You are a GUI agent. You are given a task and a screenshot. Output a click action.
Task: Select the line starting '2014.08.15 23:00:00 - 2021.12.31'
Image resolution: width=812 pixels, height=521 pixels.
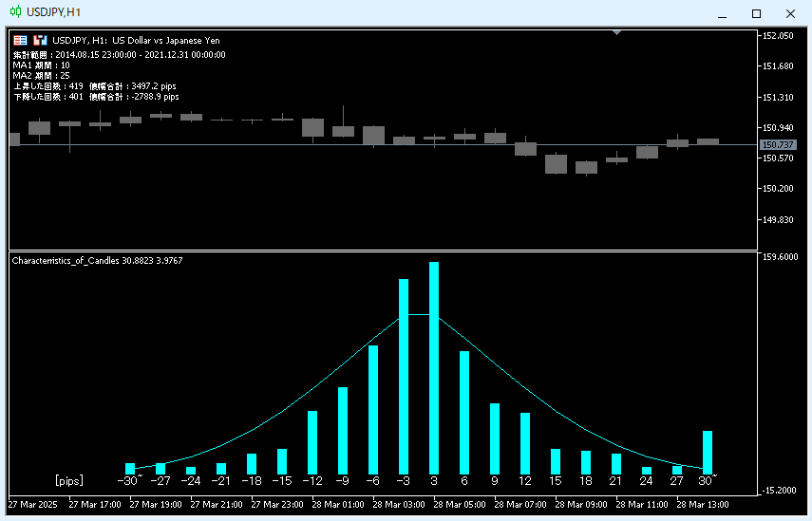click(x=120, y=55)
